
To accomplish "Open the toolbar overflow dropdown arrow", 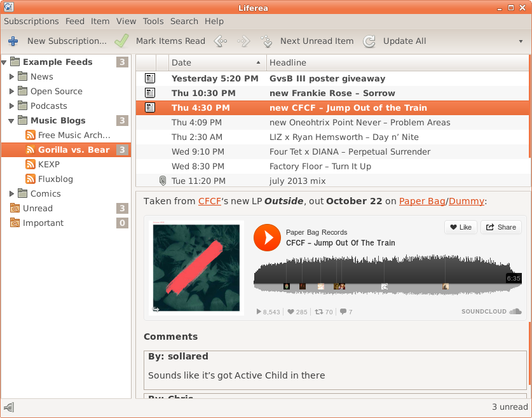I will tap(521, 41).
